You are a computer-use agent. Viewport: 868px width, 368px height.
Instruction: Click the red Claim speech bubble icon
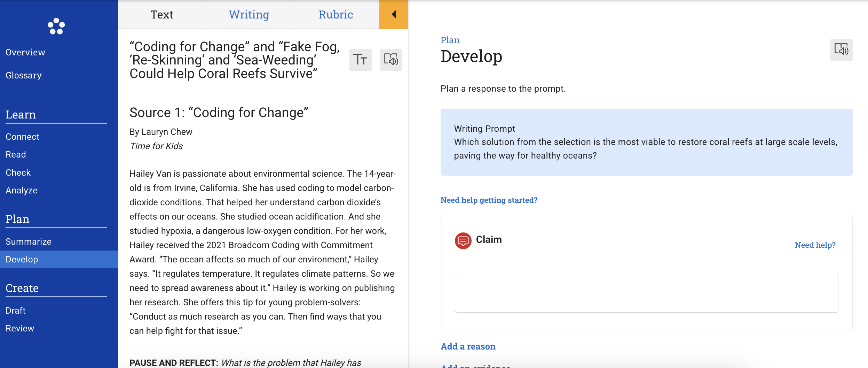[463, 240]
